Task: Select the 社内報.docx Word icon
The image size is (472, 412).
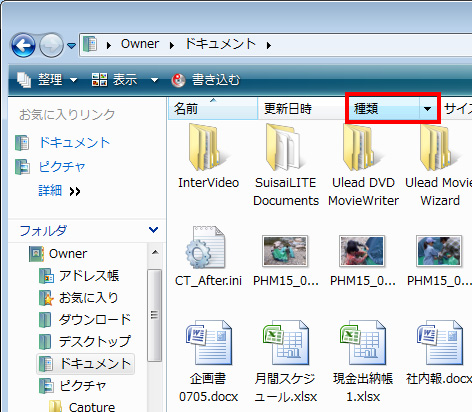Action: tap(440, 342)
